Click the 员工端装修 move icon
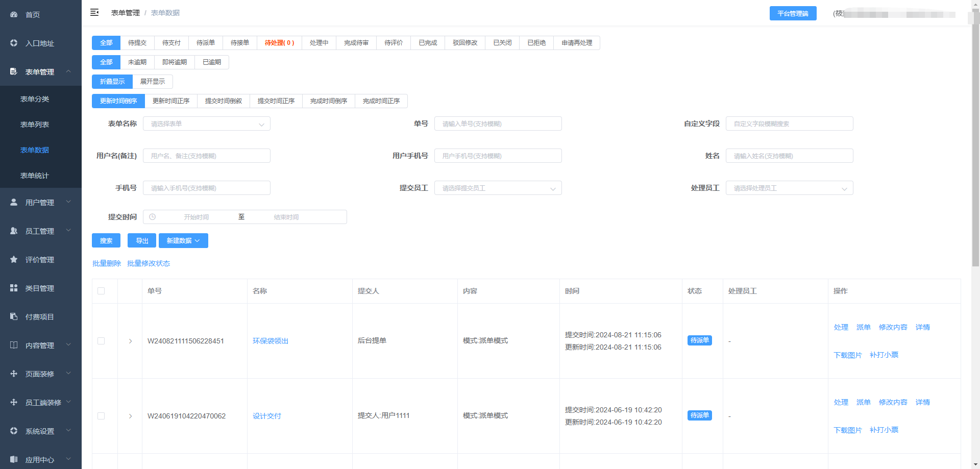This screenshot has height=469, width=980. (x=14, y=403)
